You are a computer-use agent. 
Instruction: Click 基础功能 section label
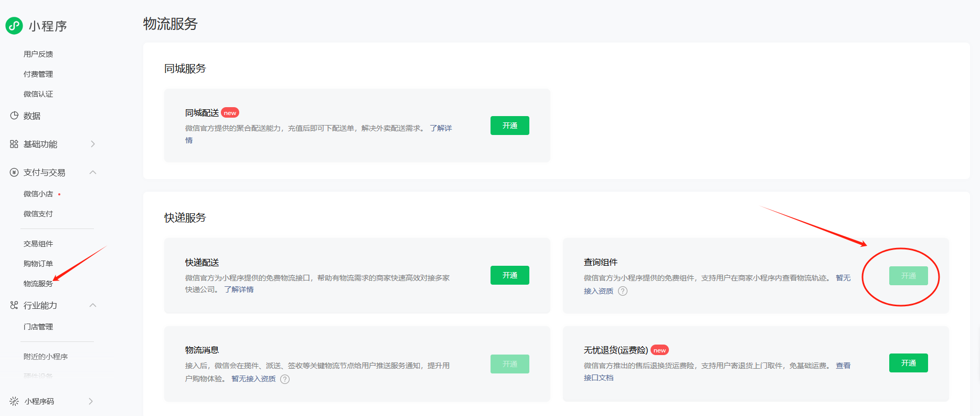[40, 144]
